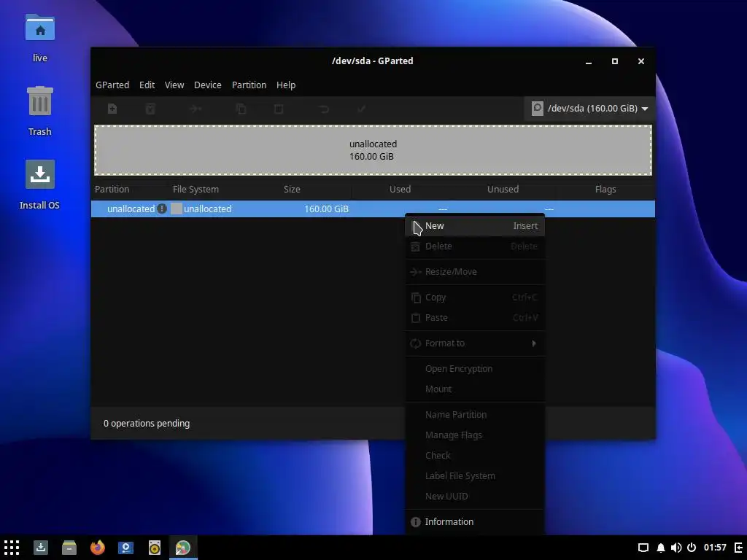Click the Delete partition toolbar icon
This screenshot has width=747, height=560.
[150, 109]
